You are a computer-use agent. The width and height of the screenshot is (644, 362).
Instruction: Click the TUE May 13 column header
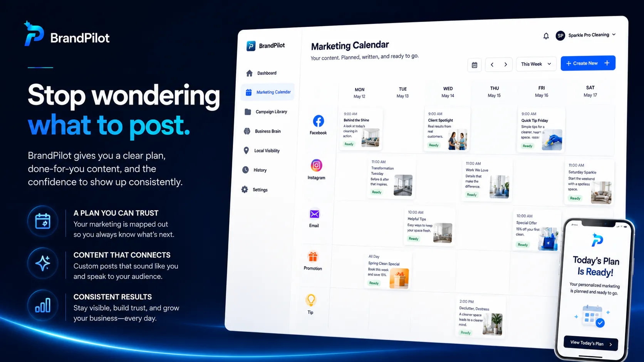tap(402, 92)
